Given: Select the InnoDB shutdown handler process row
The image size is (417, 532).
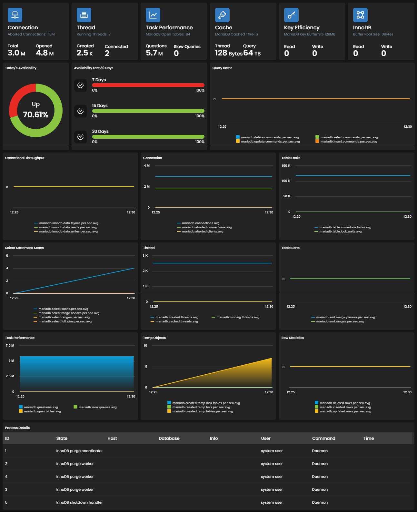Looking at the screenshot, I should click(208, 502).
